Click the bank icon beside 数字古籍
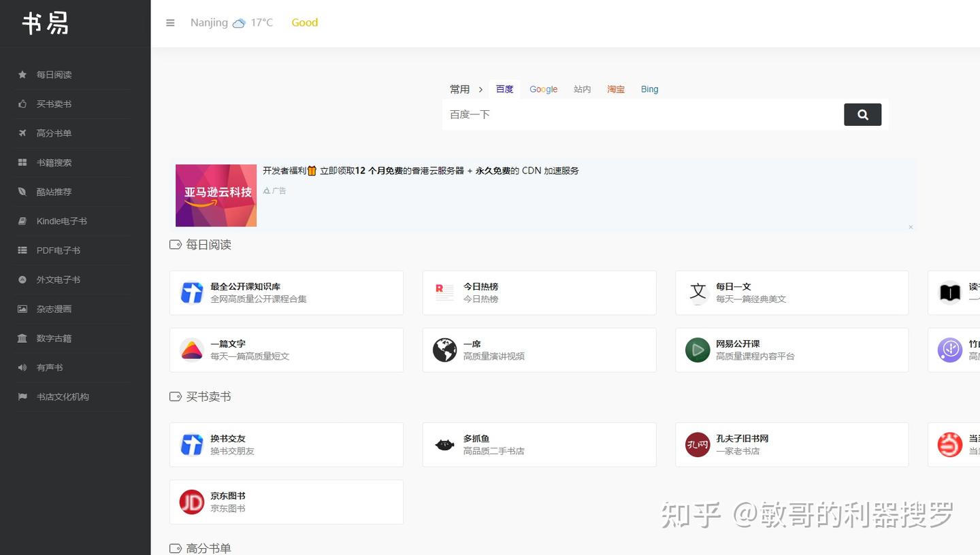 coord(22,338)
